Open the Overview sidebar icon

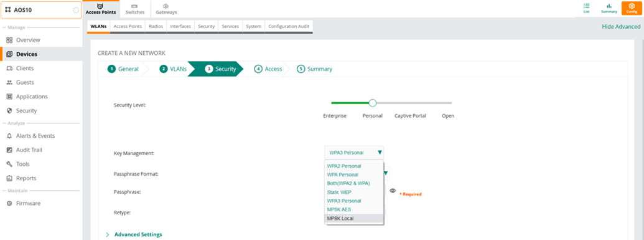point(9,40)
